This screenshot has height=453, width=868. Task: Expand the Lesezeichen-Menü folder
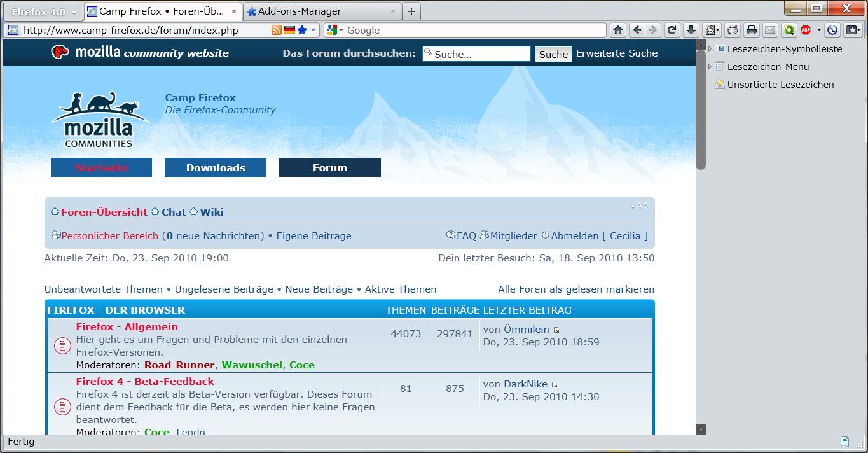(710, 66)
